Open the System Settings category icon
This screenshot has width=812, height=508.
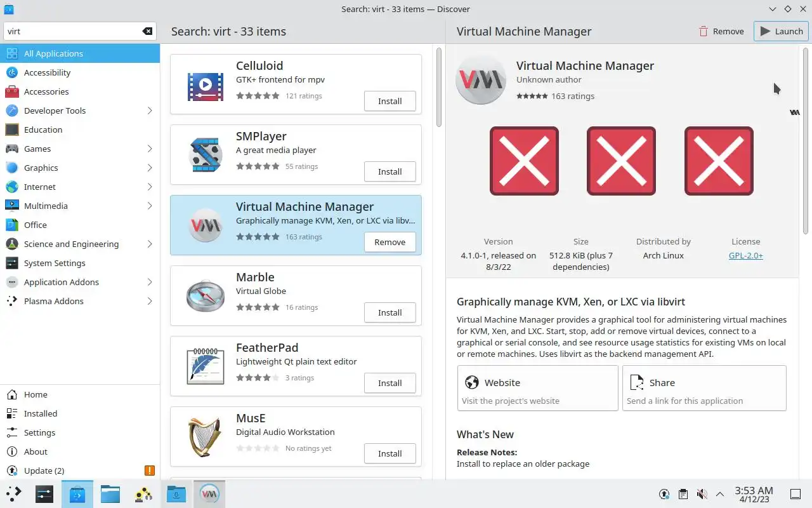pos(11,263)
